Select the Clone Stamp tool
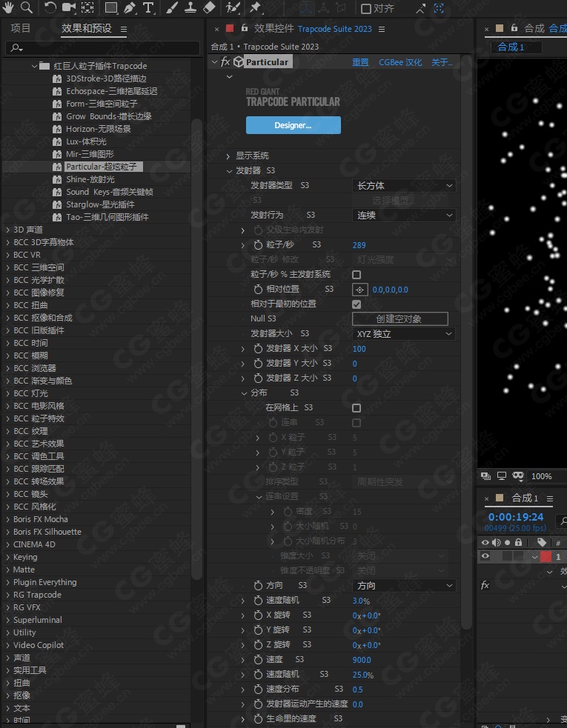The height and width of the screenshot is (728, 567). (190, 7)
